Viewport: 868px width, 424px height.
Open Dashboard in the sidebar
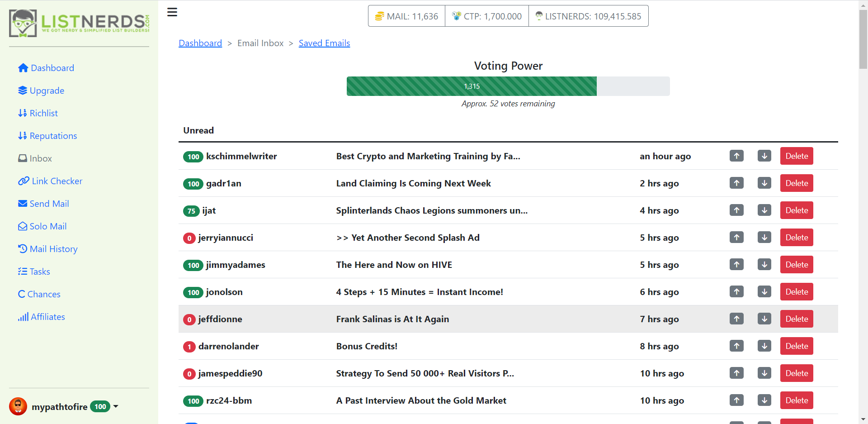click(46, 68)
